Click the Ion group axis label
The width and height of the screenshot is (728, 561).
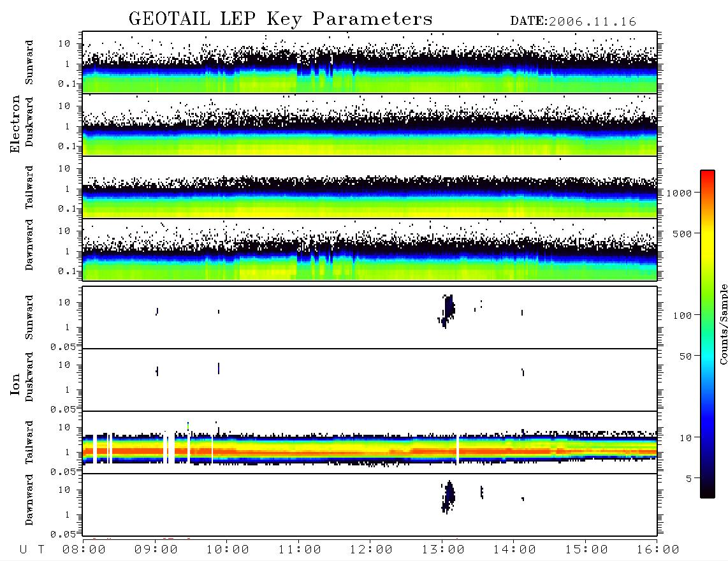pyautogui.click(x=15, y=384)
